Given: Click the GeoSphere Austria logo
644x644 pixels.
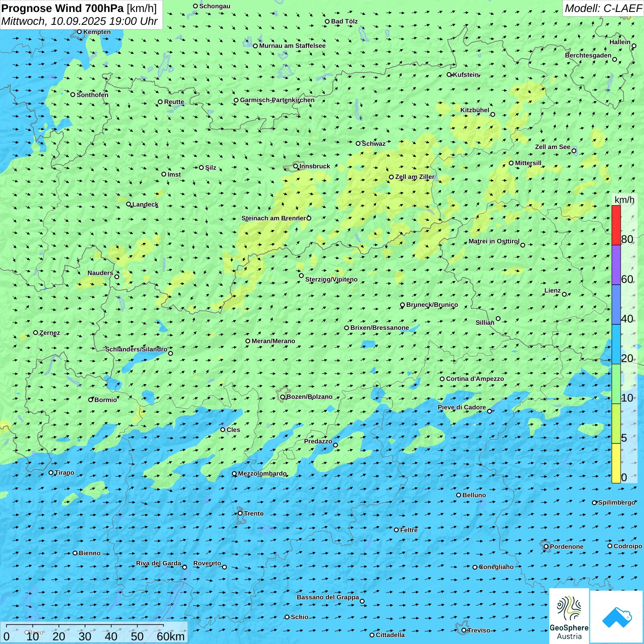Looking at the screenshot, I should click(x=569, y=616).
